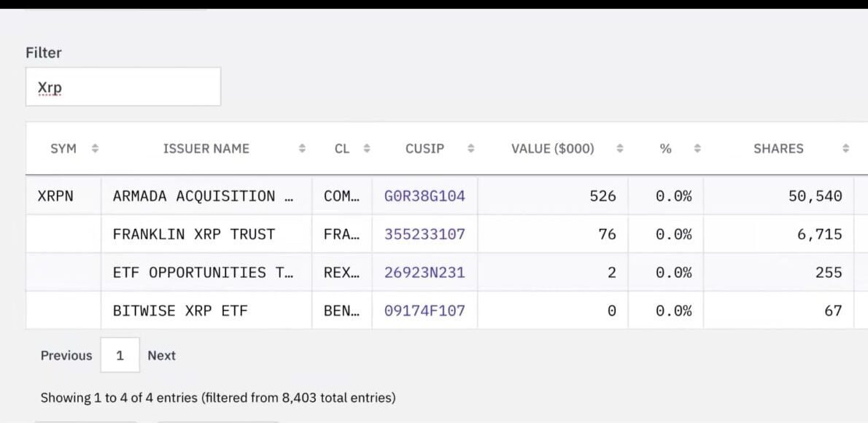The image size is (868, 423).
Task: Click the Showing 1 to 4 entries text
Action: coord(218,397)
